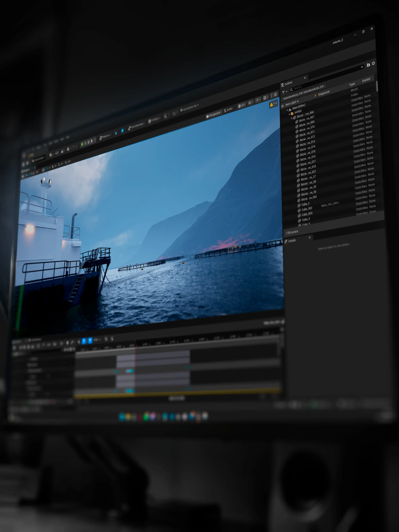
Task: Click the green Play in editor button
Action: coord(82,144)
